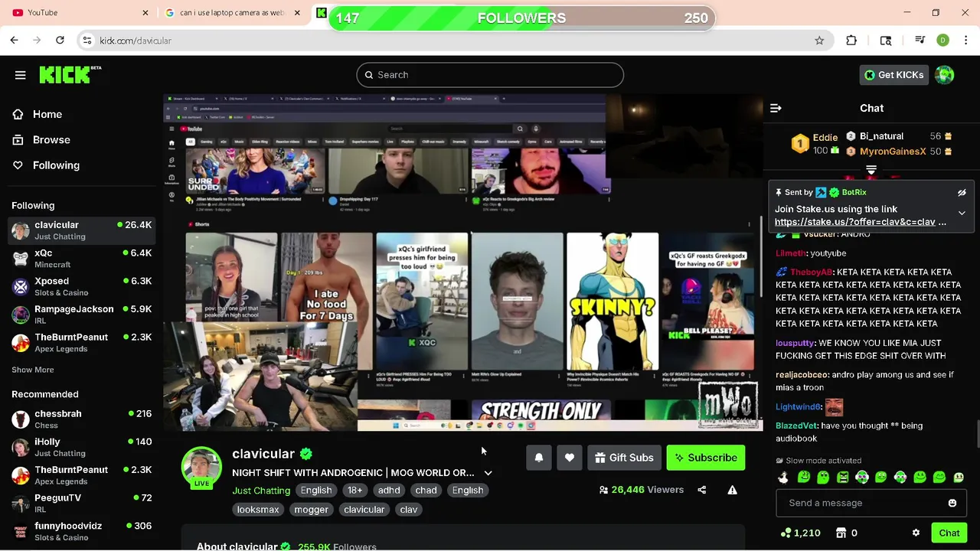The width and height of the screenshot is (980, 551).
Task: Report the stream via the warning triangle icon
Action: pos(733,490)
